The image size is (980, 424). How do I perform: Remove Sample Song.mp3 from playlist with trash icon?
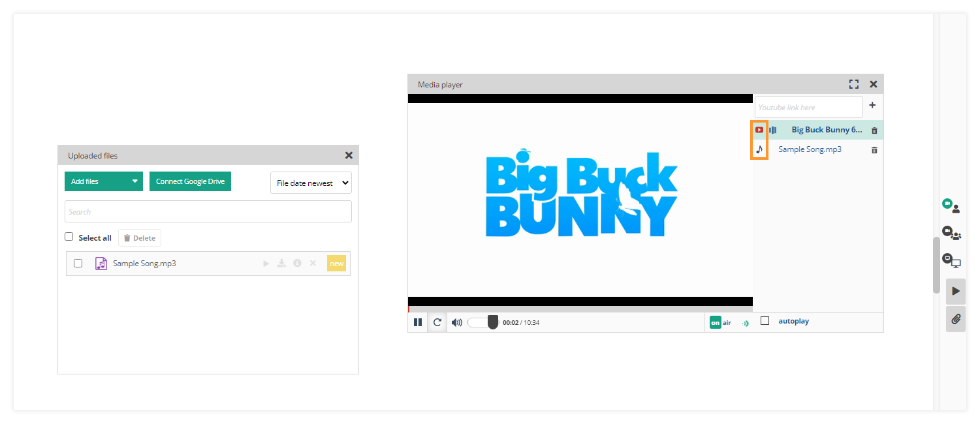pos(875,150)
